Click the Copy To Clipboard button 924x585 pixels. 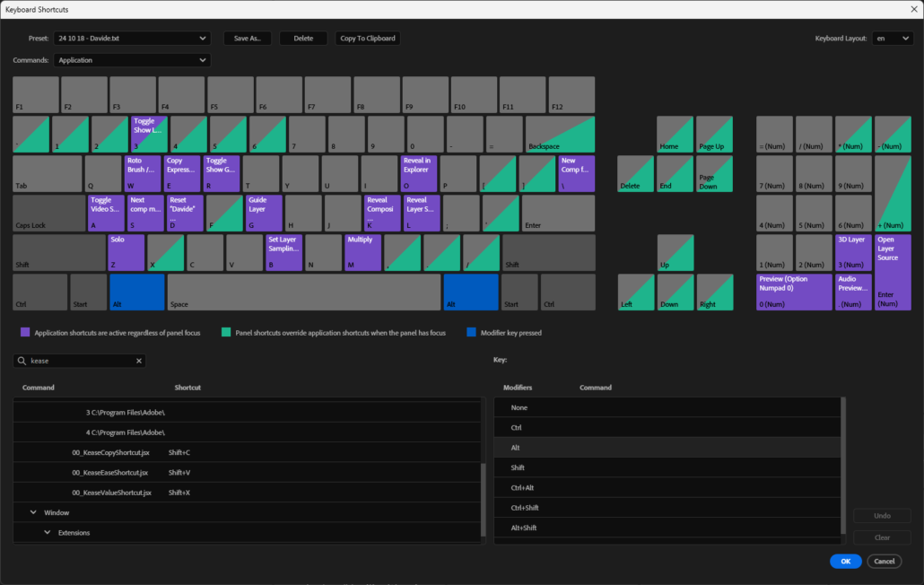367,38
